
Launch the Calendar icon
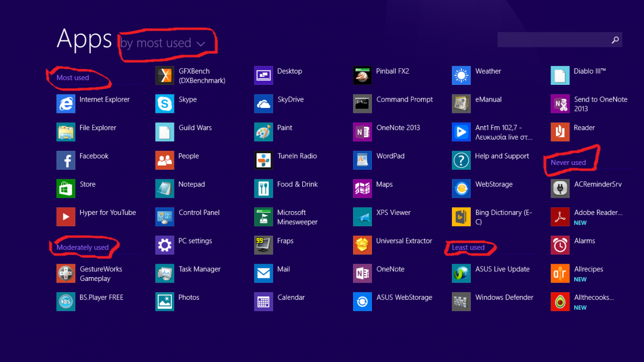pyautogui.click(x=264, y=302)
